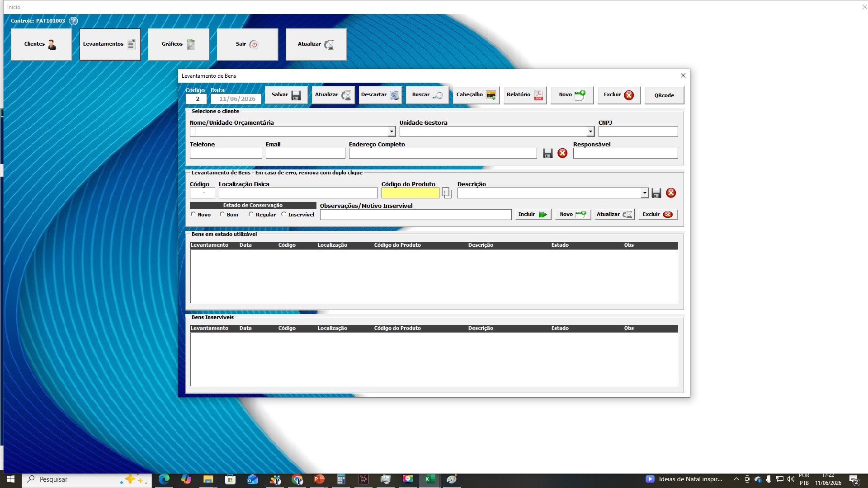Click the floppy save icon next to Endereço Completo

[548, 153]
